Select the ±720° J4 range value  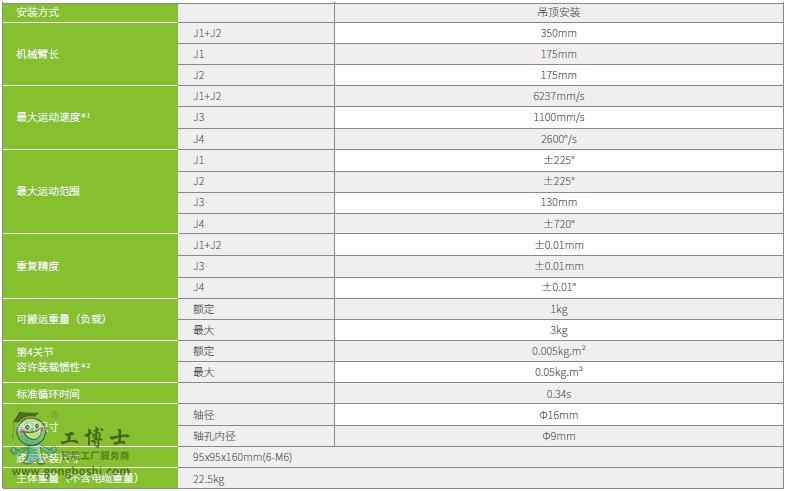[x=558, y=223]
